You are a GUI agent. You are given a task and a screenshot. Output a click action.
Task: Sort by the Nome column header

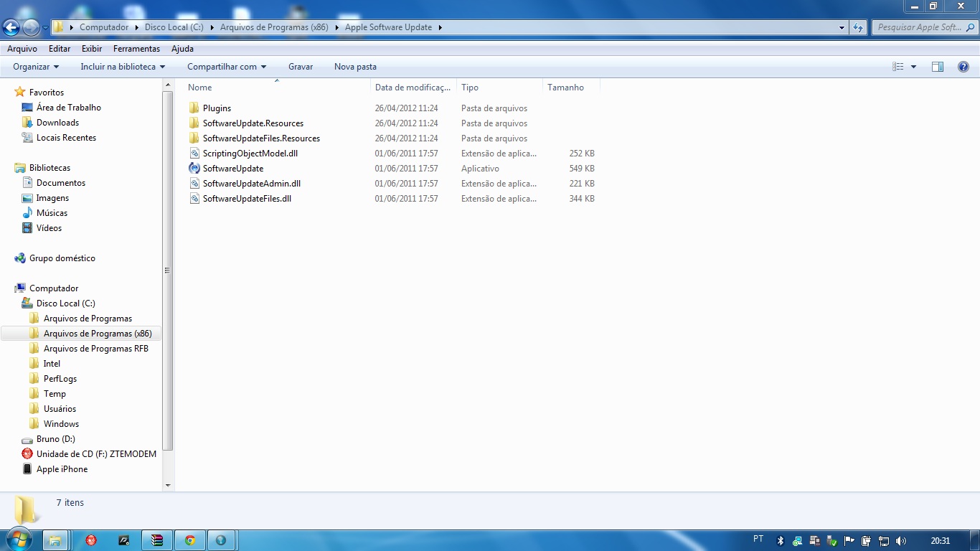point(277,88)
